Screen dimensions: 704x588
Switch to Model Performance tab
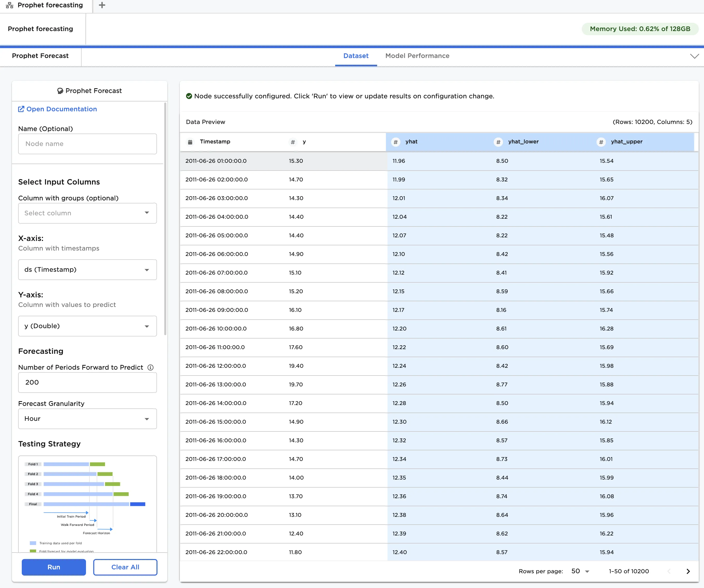coord(417,56)
